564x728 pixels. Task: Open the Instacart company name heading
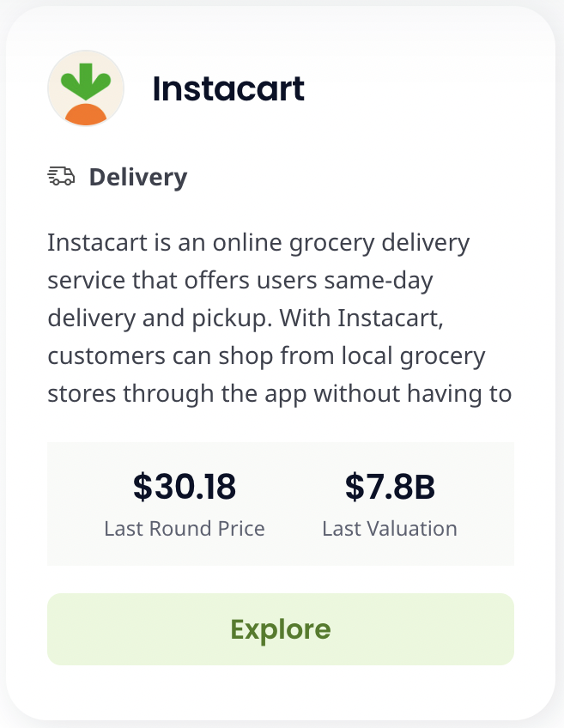tap(228, 88)
